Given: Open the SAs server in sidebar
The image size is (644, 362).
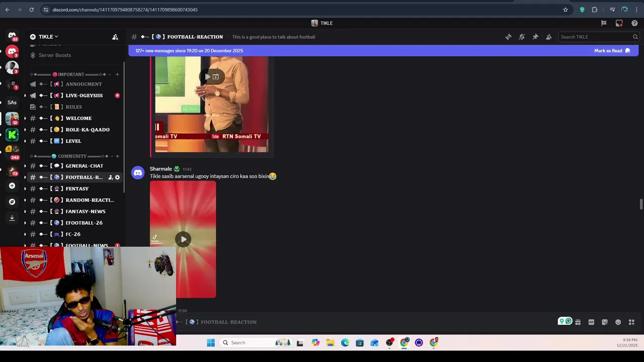Looking at the screenshot, I should pos(12,102).
